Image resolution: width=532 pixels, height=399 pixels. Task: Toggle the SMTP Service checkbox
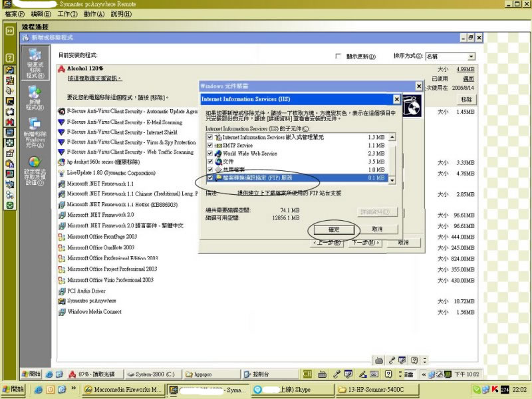tap(210, 145)
